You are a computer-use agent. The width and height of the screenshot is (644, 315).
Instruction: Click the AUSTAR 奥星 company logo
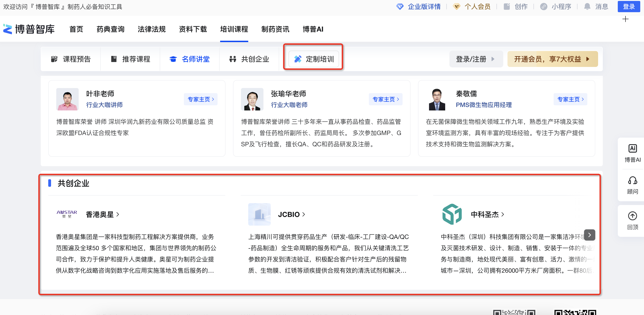click(x=67, y=214)
